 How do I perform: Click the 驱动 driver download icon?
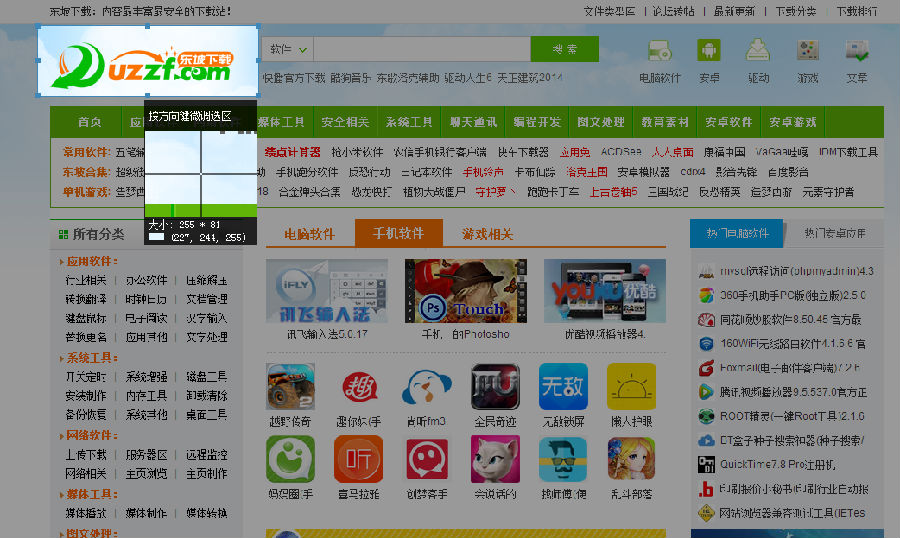coord(758,51)
